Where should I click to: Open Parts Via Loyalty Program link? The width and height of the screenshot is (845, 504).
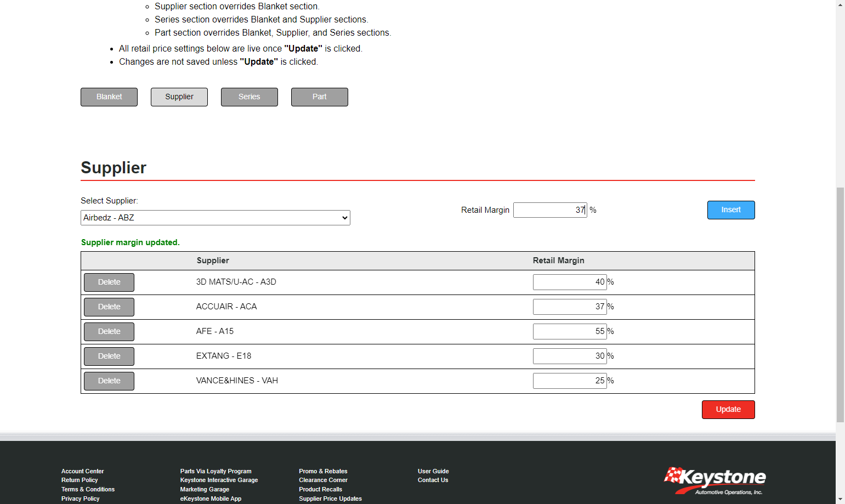[215, 471]
